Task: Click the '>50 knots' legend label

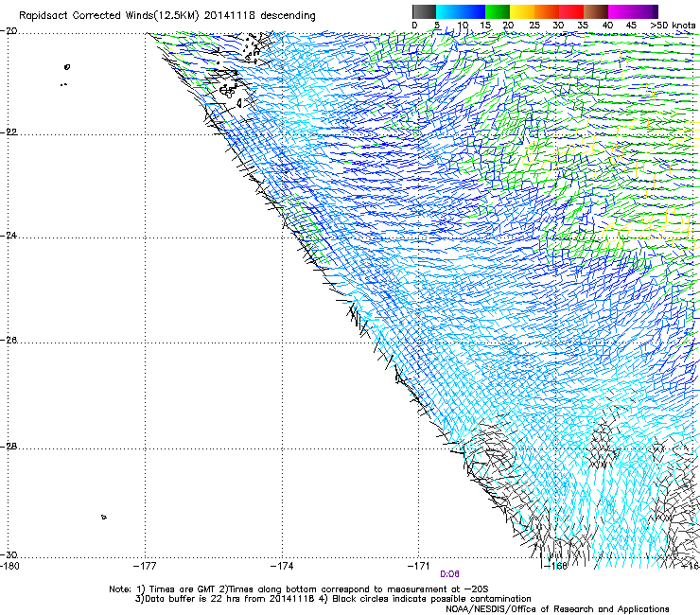Action: pyautogui.click(x=673, y=26)
